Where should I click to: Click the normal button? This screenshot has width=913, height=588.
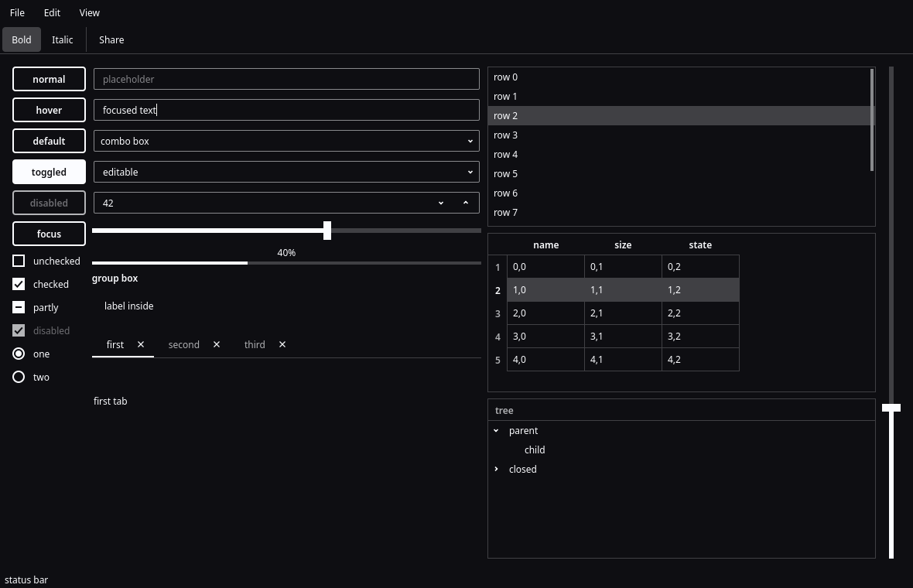[49, 79]
